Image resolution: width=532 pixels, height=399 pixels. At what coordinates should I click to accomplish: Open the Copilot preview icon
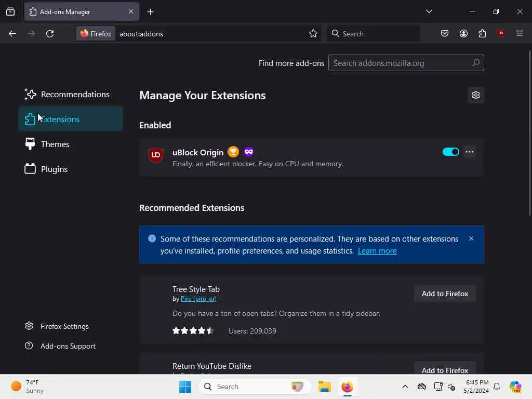click(x=515, y=387)
